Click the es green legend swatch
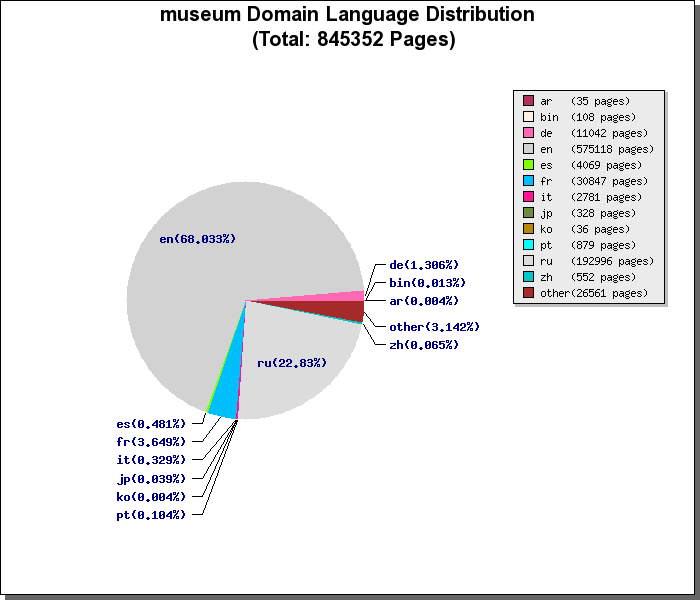Image resolution: width=700 pixels, height=600 pixels. [528, 165]
